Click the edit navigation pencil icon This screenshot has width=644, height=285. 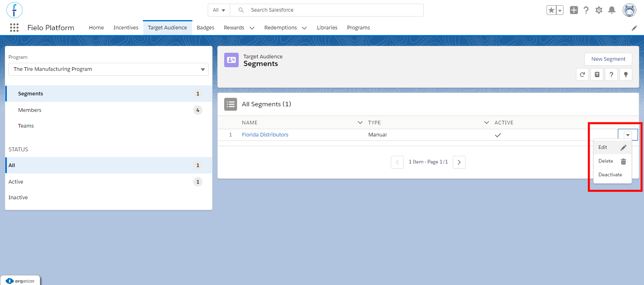click(x=634, y=28)
